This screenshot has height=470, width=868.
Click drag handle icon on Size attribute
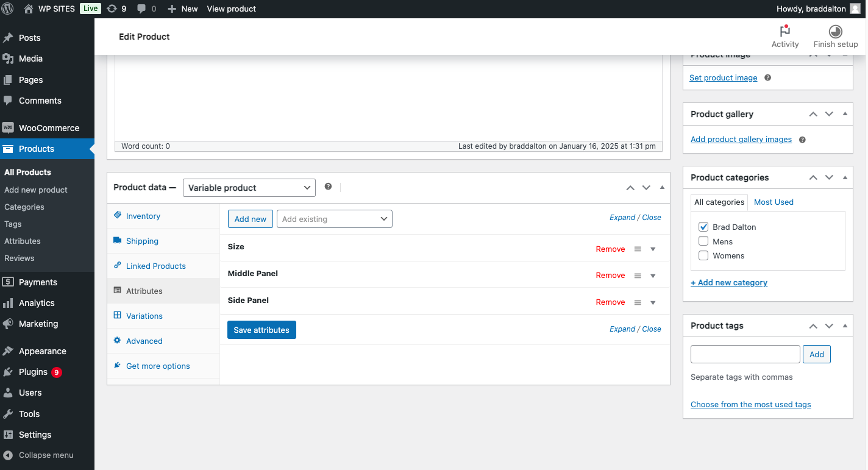(x=638, y=249)
